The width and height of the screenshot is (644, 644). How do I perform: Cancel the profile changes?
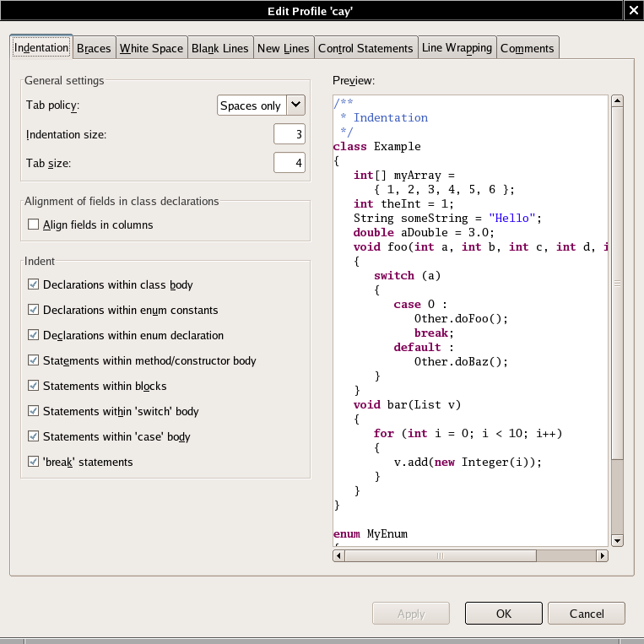pos(586,614)
